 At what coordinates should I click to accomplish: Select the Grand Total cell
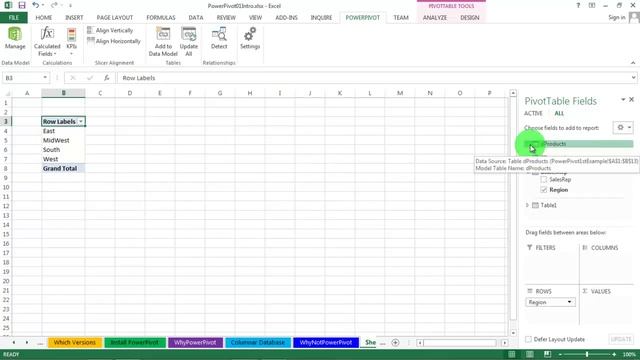[x=63, y=168]
